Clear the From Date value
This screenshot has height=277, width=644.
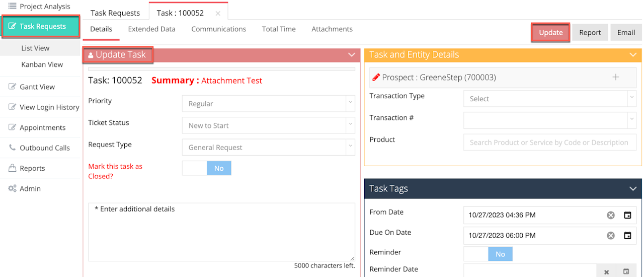[x=610, y=215]
